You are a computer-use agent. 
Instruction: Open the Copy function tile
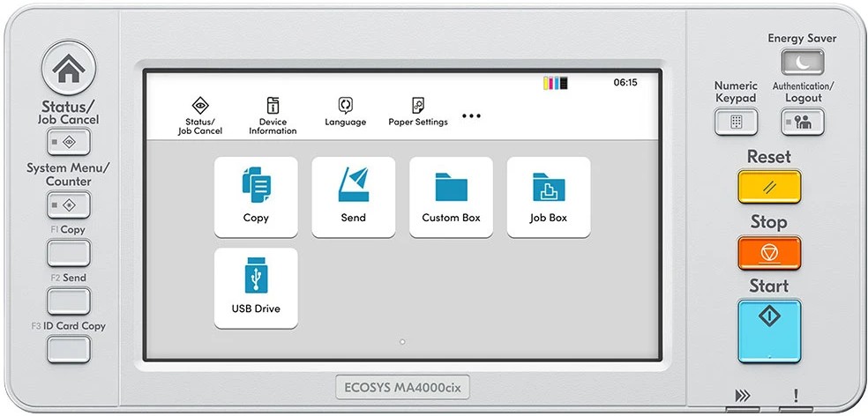tap(256, 197)
